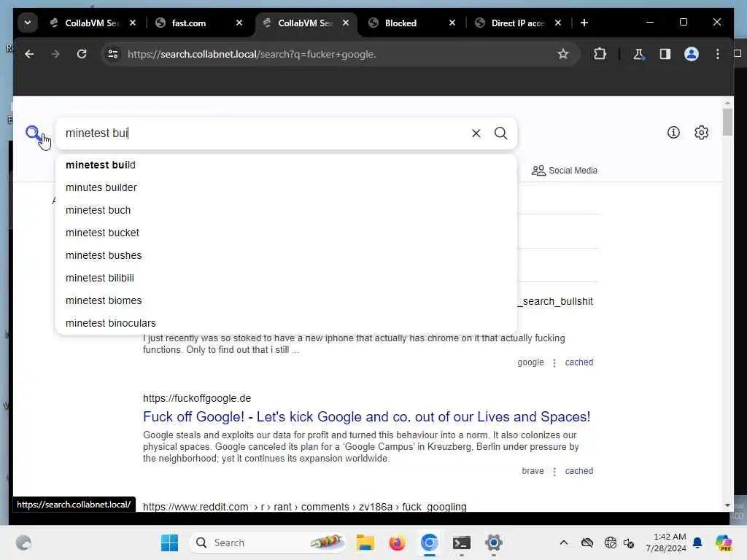The width and height of the screenshot is (747, 560).
Task: Switch to the Direct IP access tab
Action: point(519,23)
